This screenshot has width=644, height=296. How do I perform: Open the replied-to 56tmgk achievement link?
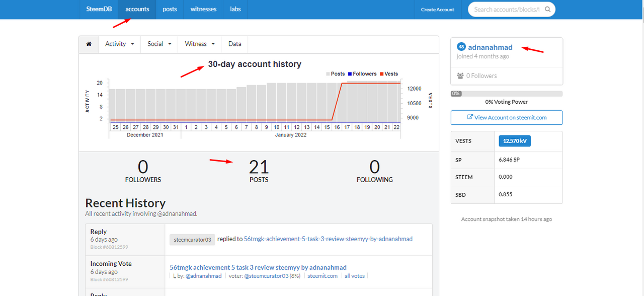click(328, 239)
